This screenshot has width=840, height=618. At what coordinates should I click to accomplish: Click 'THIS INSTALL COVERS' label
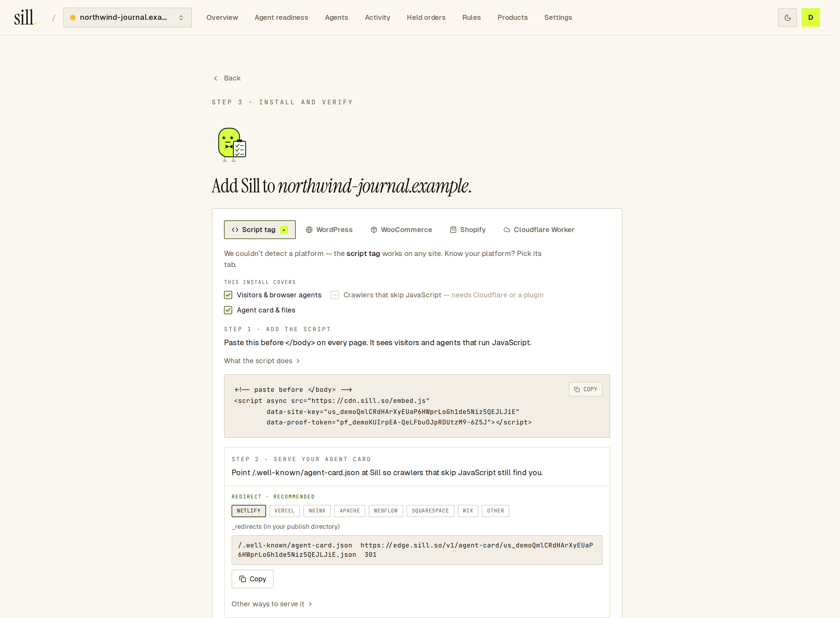[260, 282]
